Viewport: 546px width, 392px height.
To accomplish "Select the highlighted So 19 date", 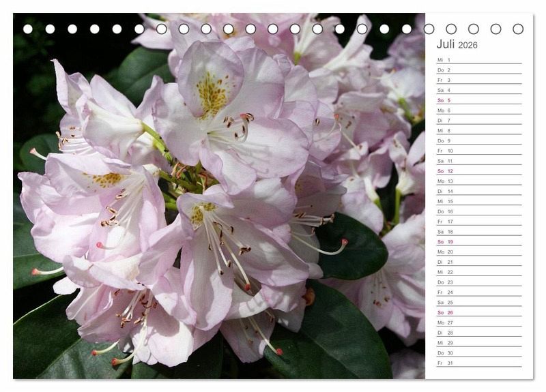I will [478, 242].
